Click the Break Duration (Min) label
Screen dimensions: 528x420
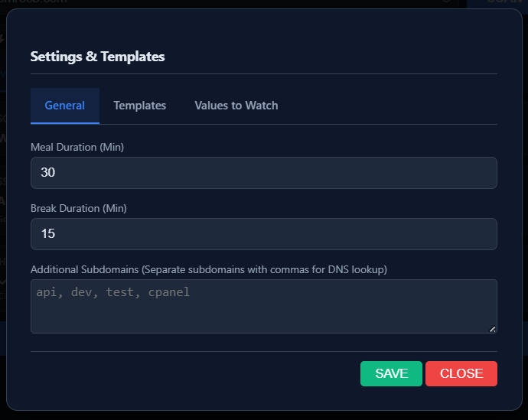click(x=79, y=208)
